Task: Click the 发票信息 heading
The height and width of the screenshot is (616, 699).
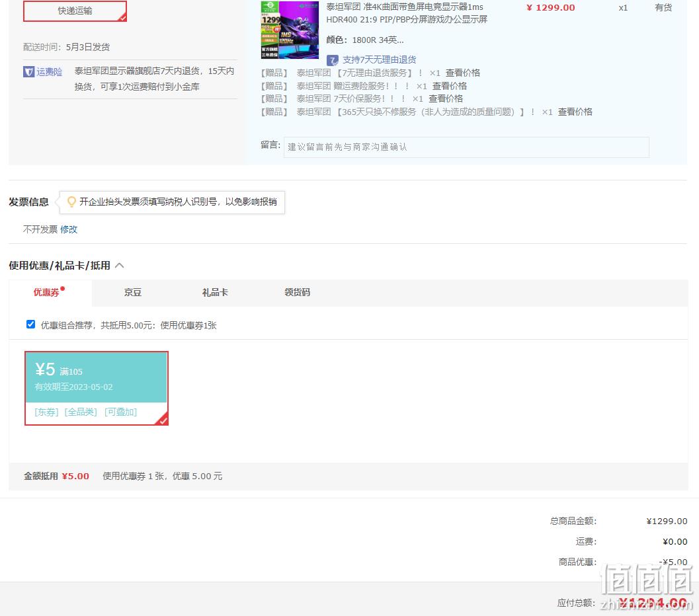Action: [x=28, y=202]
